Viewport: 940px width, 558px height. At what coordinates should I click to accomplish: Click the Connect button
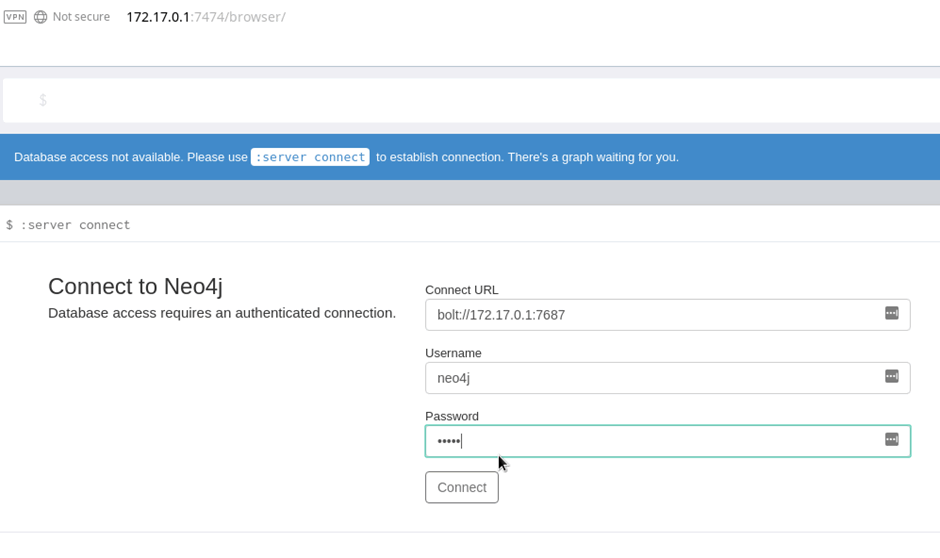click(462, 487)
